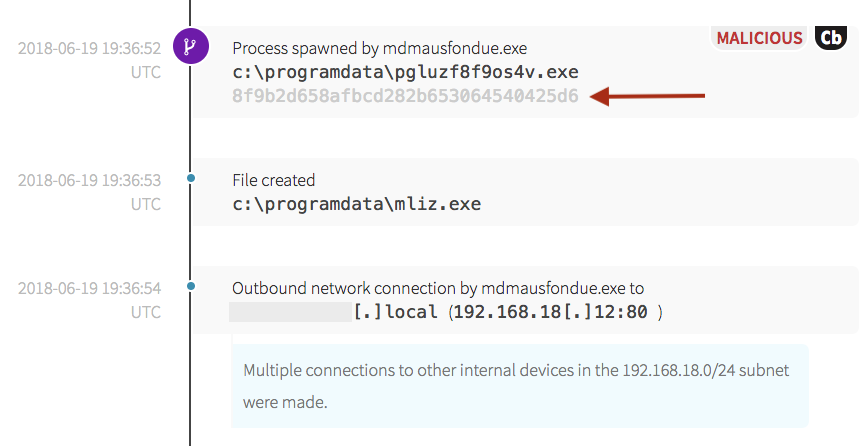Click the "Multiple connections" note box
Image resolution: width=865 pixels, height=446 pixels.
519,386
